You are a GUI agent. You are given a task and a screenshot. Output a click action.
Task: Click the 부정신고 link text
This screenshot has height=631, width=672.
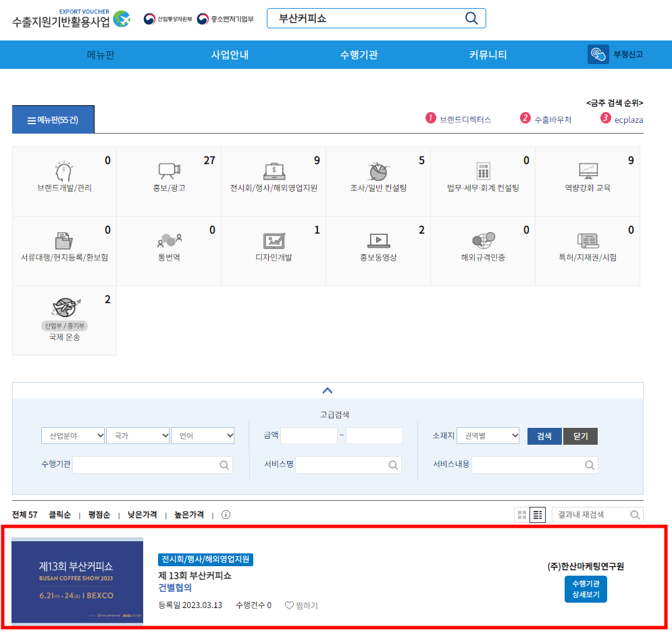[x=628, y=55]
